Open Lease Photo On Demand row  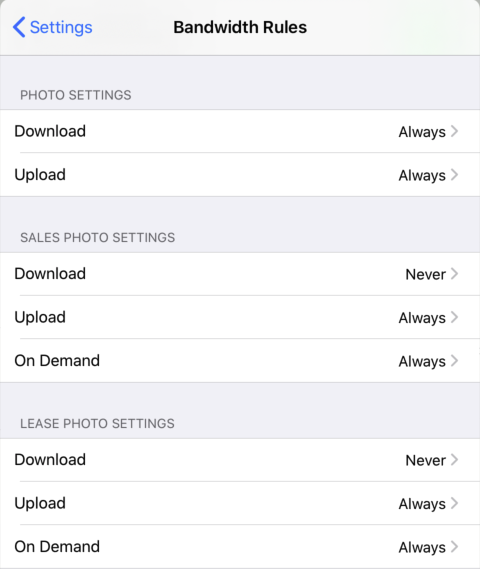240,547
